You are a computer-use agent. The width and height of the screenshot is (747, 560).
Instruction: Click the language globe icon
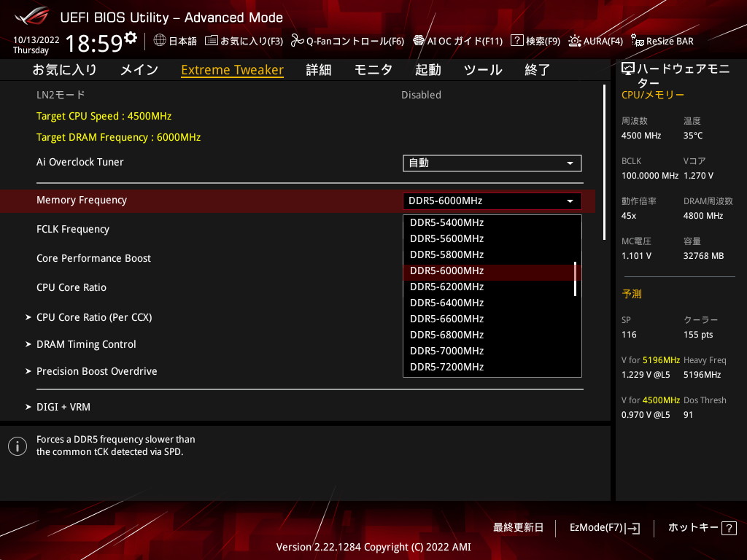[160, 41]
